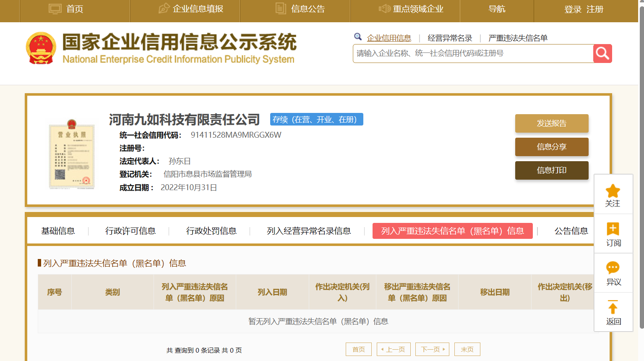Click the speech bubble 异议 icon

[x=613, y=267]
